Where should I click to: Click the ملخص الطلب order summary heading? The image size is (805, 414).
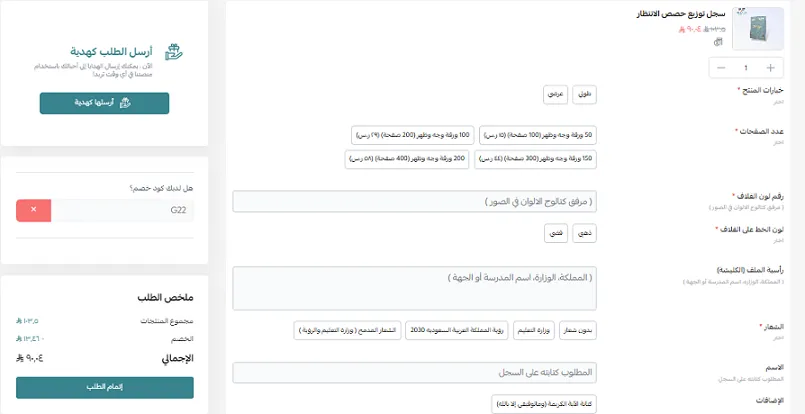(165, 298)
